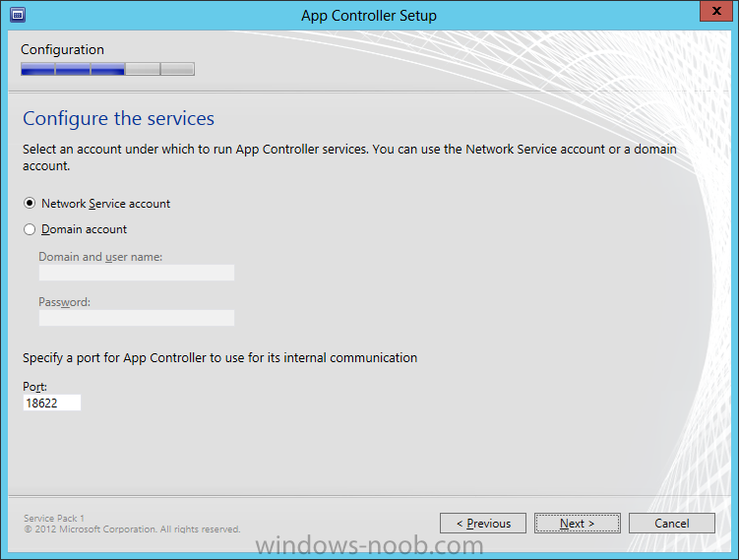Image resolution: width=739 pixels, height=560 pixels.
Task: Click the Microsoft Corporation copyright text
Action: tap(133, 529)
